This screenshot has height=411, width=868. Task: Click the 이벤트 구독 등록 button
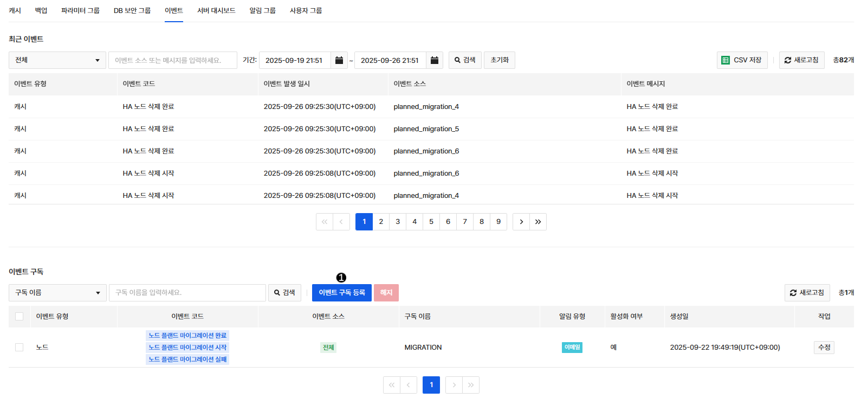(341, 293)
